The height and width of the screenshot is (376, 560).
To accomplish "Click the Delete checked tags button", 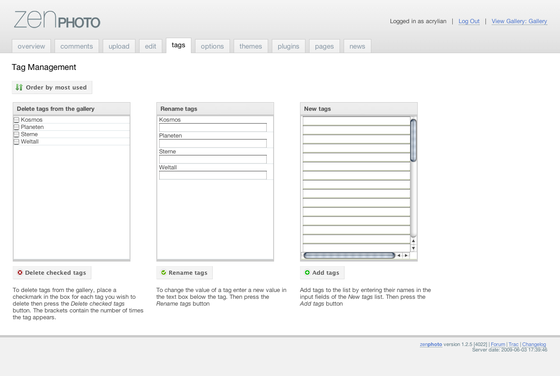I will pos(52,273).
